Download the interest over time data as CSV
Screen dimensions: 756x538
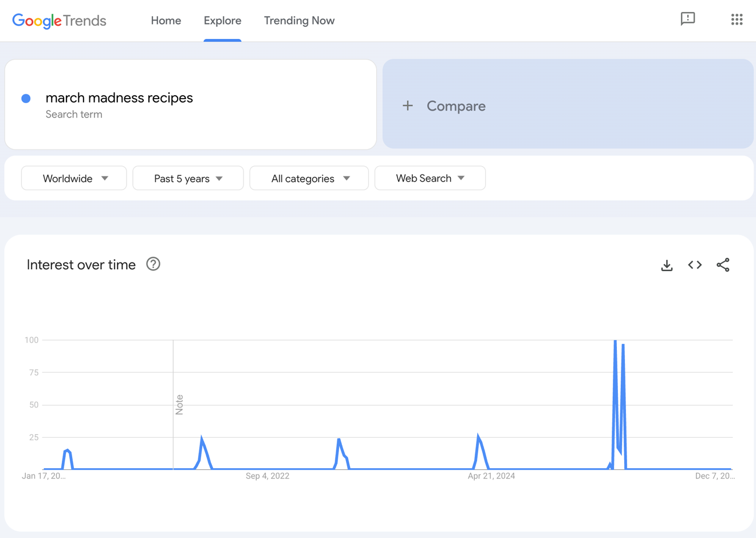667,265
